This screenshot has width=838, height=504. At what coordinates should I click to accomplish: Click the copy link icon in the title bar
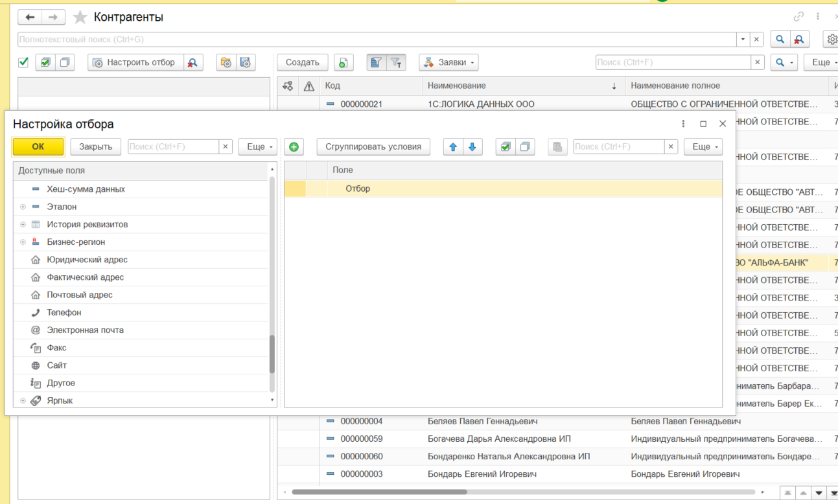coord(798,17)
